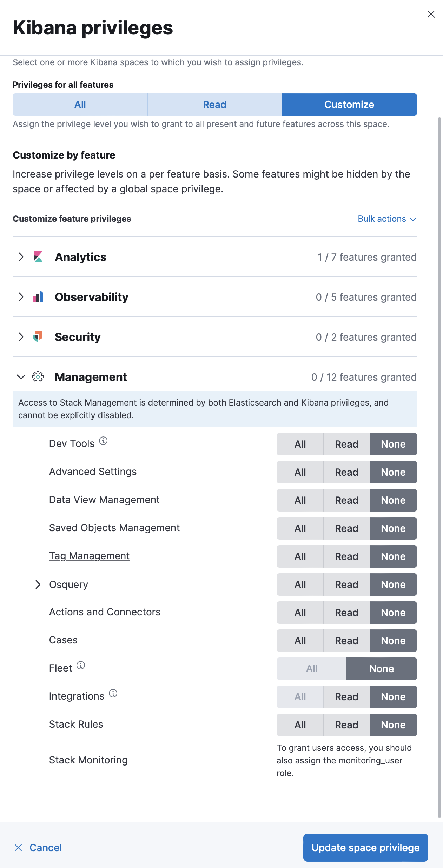Close the Kibana privileges dialog via X icon

coord(431,14)
